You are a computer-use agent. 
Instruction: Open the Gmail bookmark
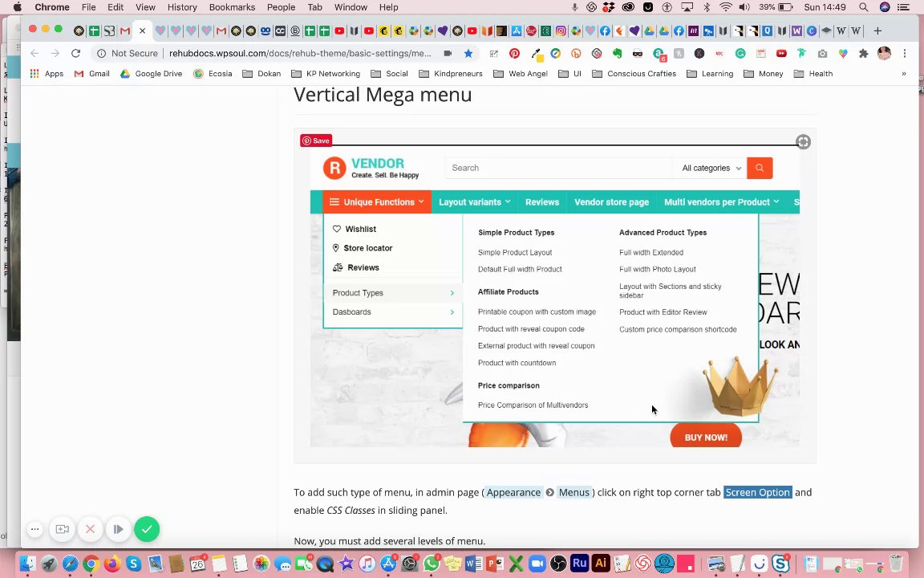[92, 74]
